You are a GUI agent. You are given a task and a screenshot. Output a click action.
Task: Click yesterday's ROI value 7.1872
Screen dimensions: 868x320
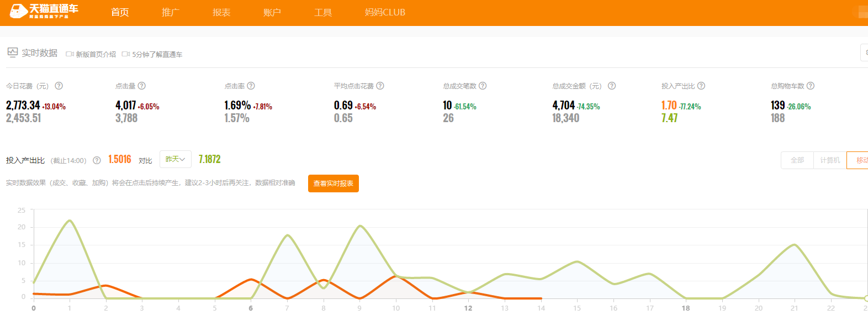click(x=210, y=159)
